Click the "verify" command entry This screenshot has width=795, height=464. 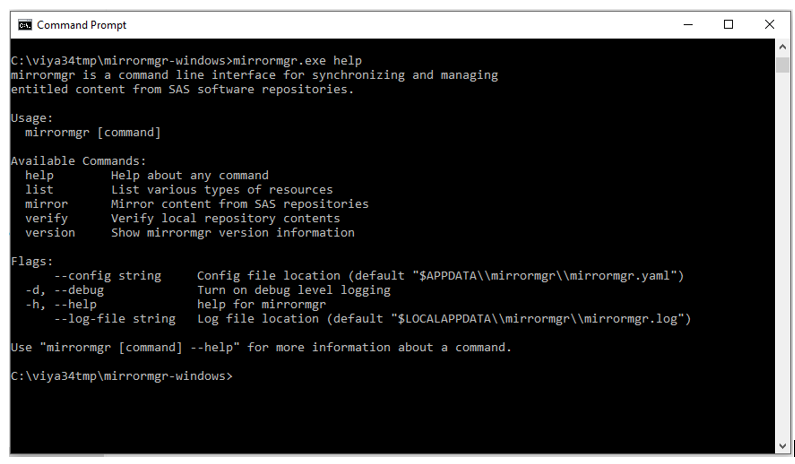tap(47, 218)
